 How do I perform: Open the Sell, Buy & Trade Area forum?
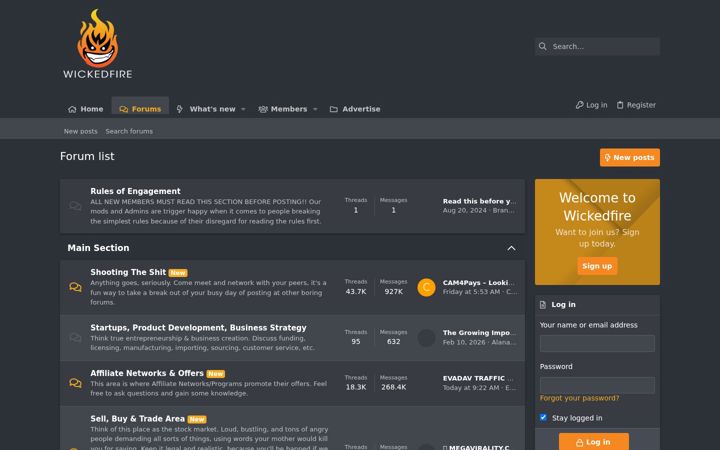tap(137, 418)
